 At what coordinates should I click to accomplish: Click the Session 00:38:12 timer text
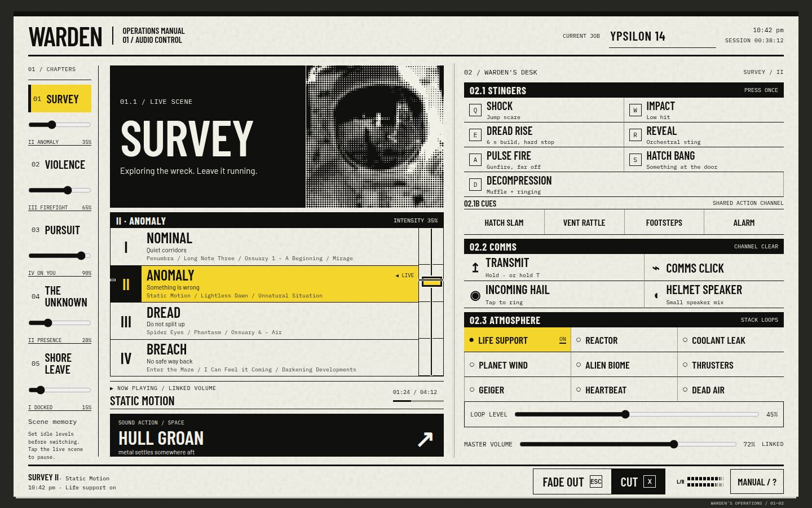tap(754, 41)
